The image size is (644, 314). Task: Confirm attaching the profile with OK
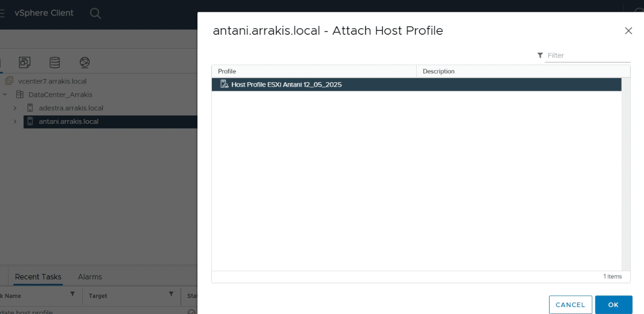[x=614, y=304]
